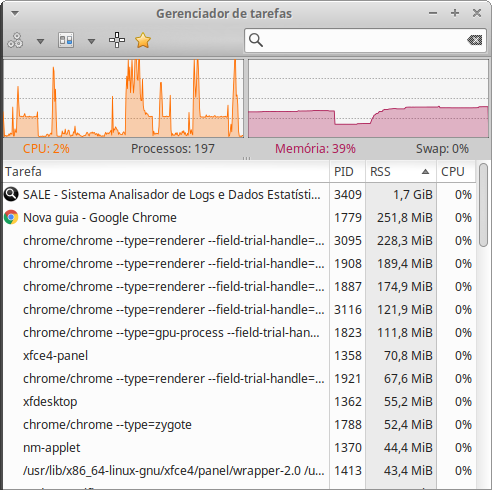Screen dimensions: 492x490
Task: Click inside the process search field
Action: pyautogui.click(x=365, y=40)
